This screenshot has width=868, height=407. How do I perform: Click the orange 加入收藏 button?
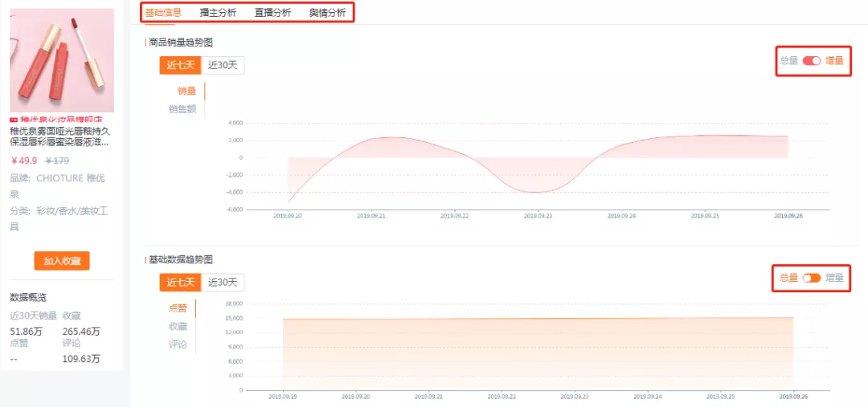point(62,261)
